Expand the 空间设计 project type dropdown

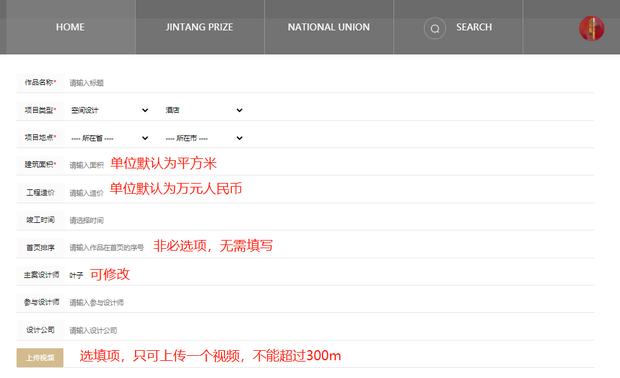coord(110,110)
